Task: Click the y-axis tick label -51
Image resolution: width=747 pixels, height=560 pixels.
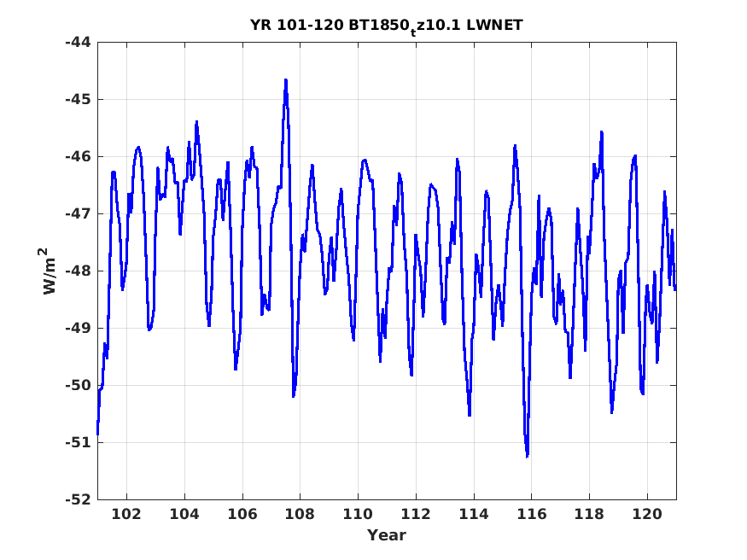Action: [78, 442]
